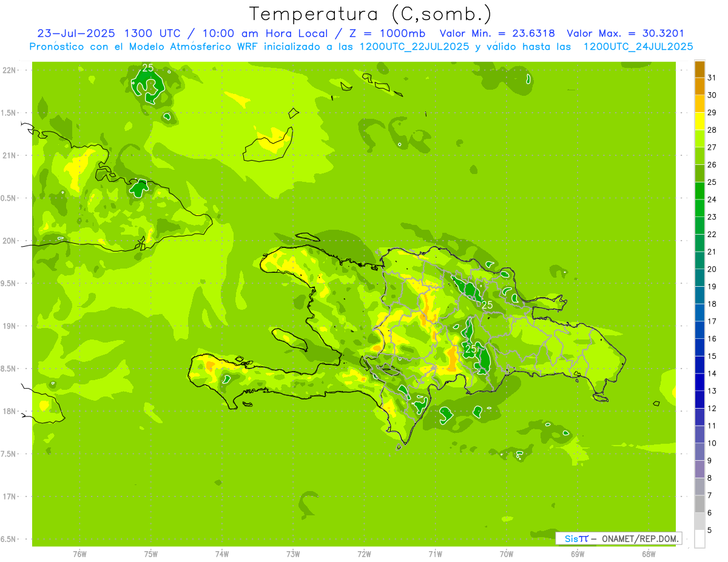Screen dimensions: 728x562
Task: Click the legend value 18
Action: [712, 304]
